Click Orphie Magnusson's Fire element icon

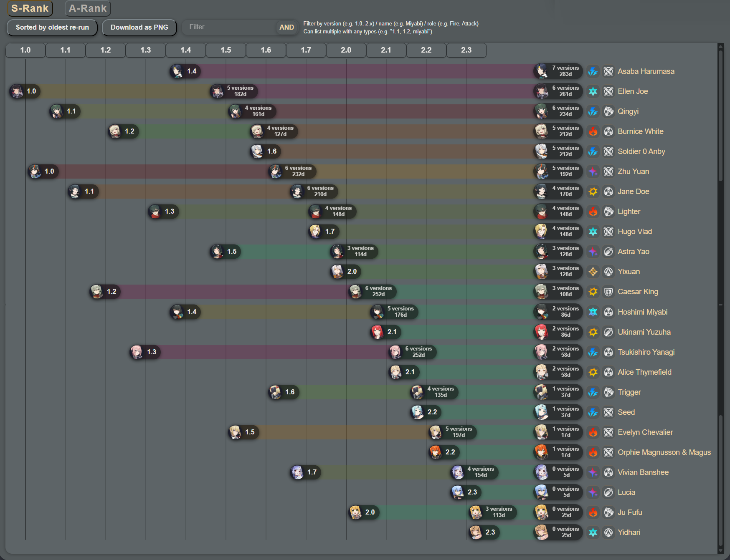(x=593, y=452)
